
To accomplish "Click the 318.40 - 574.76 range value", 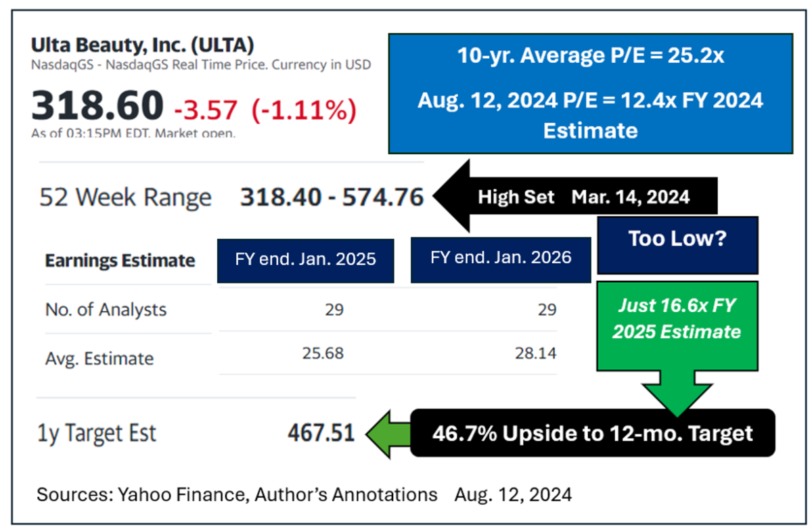I will [x=332, y=198].
